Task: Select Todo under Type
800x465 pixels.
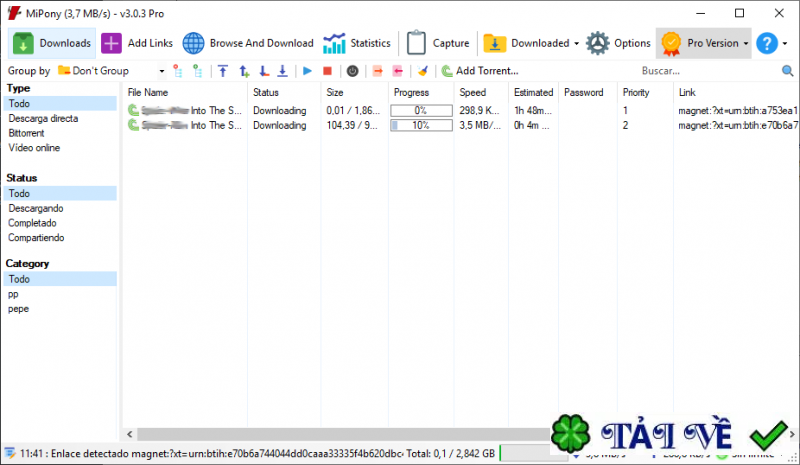Action: click(60, 104)
